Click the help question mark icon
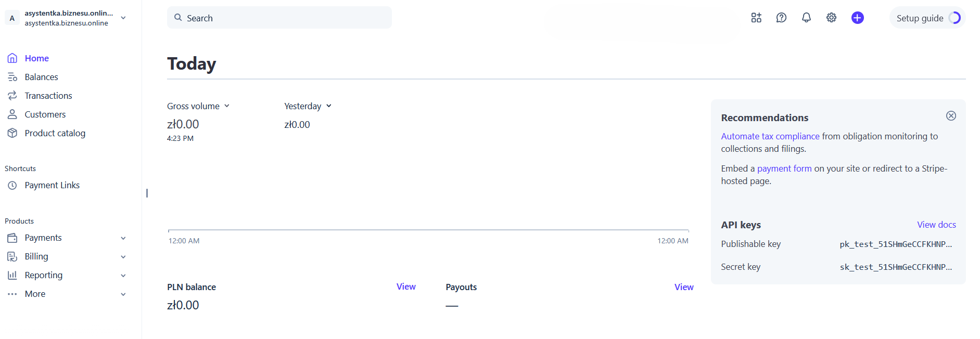The image size is (980, 339). (781, 18)
